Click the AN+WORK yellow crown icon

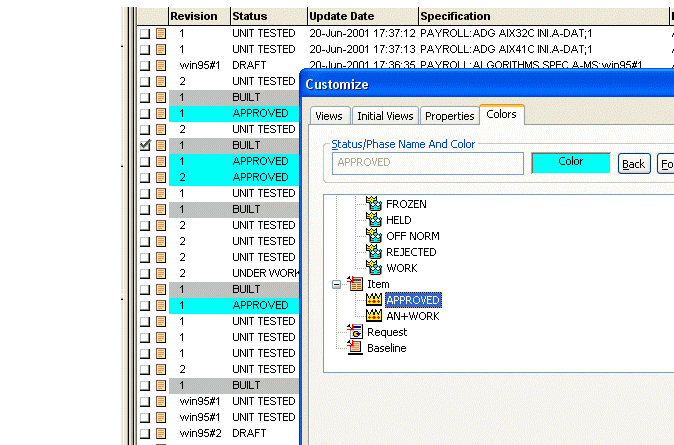(x=374, y=316)
